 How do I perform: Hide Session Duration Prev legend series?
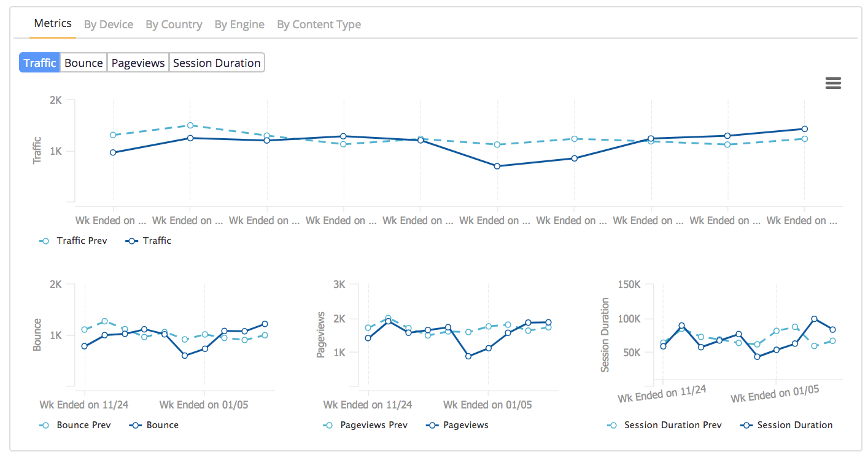[672, 425]
